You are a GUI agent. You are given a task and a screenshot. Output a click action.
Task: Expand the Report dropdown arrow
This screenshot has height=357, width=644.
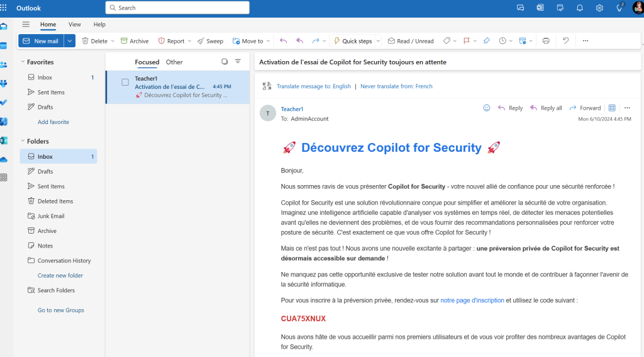tap(189, 41)
